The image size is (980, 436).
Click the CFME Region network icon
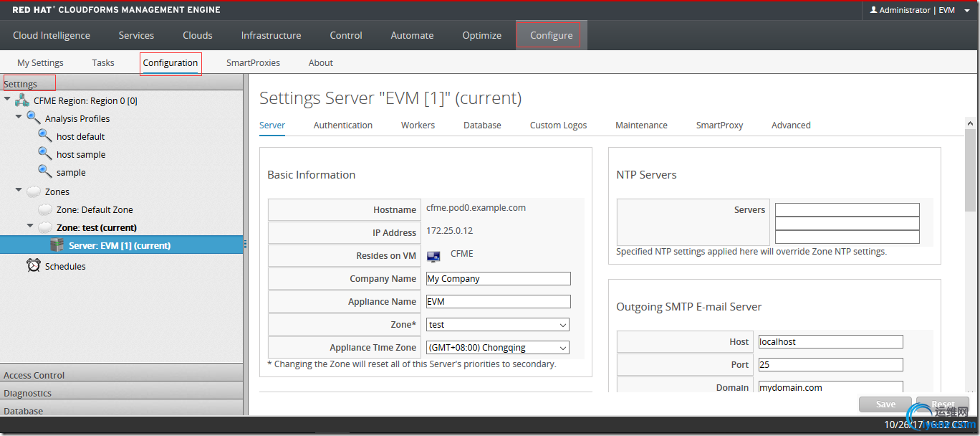coord(22,100)
